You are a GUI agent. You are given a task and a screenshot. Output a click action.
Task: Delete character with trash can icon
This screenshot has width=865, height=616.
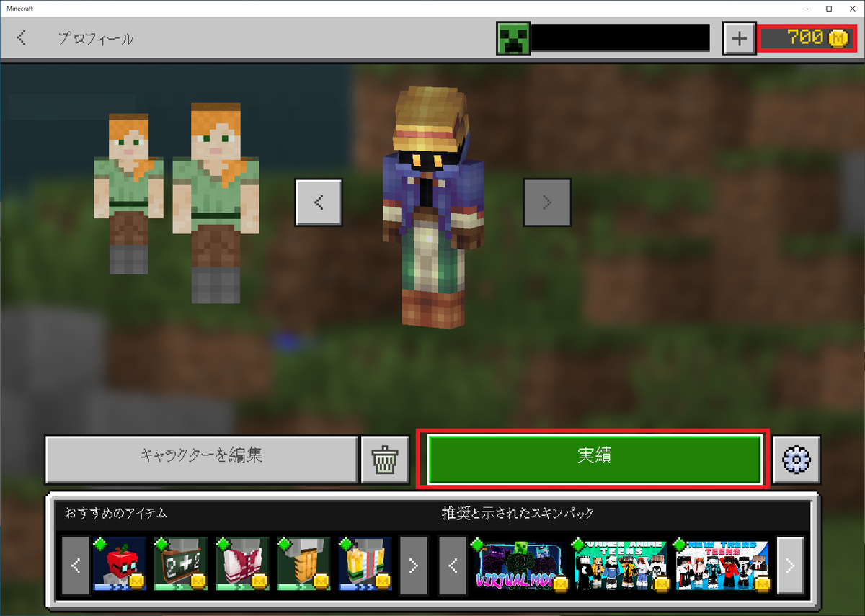[x=385, y=459]
